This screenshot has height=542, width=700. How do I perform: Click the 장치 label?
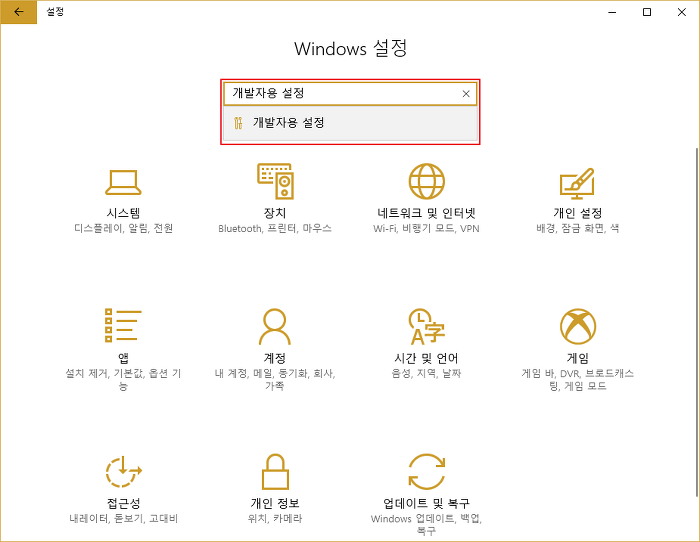pos(275,213)
